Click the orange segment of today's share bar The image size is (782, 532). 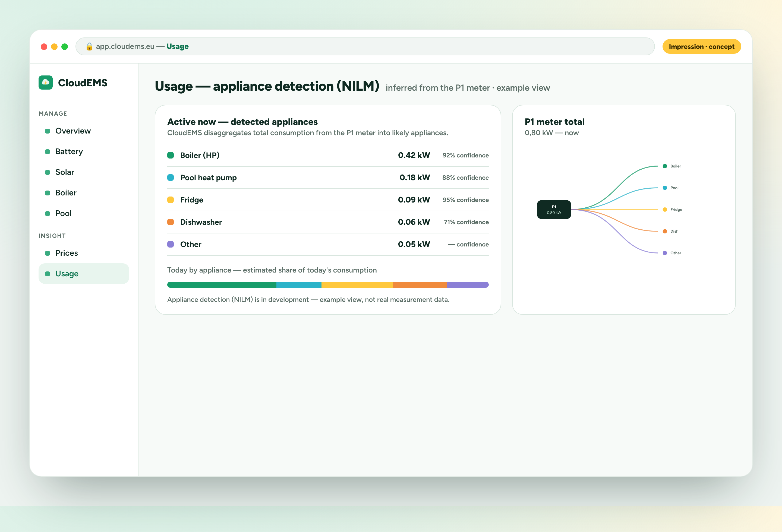pyautogui.click(x=420, y=285)
